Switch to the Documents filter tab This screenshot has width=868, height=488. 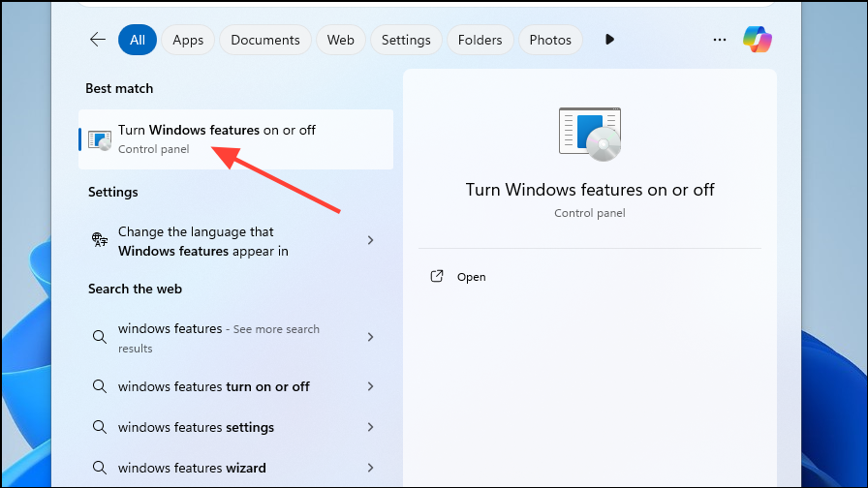265,40
